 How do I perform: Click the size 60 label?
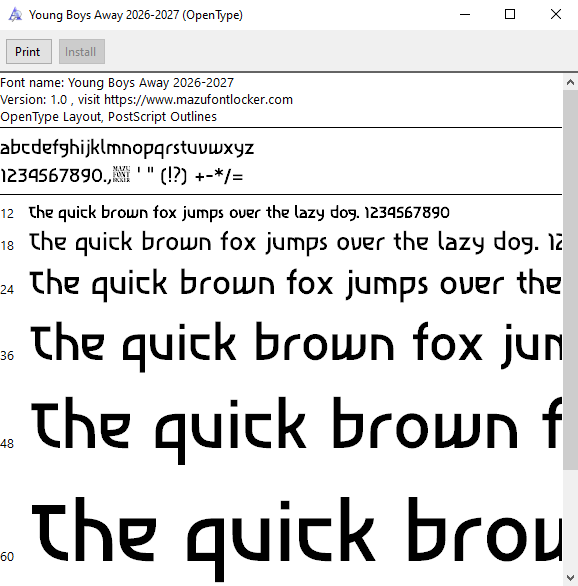pyautogui.click(x=7, y=557)
